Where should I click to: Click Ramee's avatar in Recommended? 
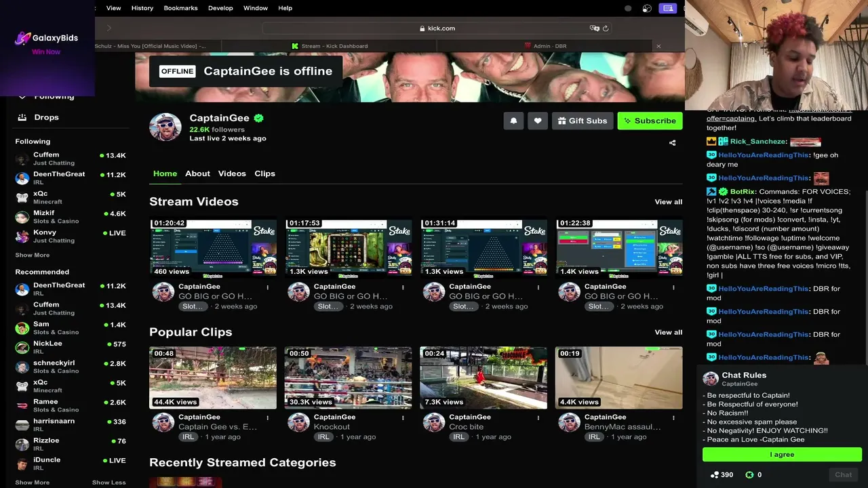(22, 405)
